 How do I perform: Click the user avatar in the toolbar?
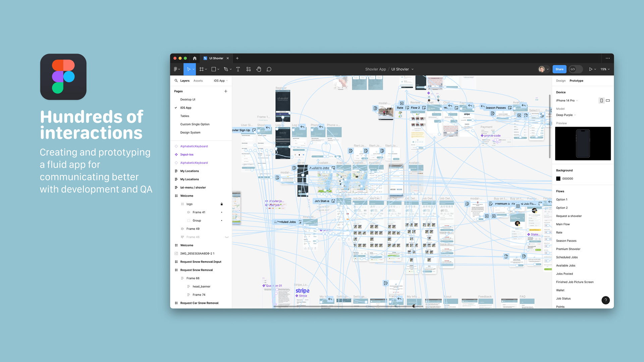tap(542, 69)
